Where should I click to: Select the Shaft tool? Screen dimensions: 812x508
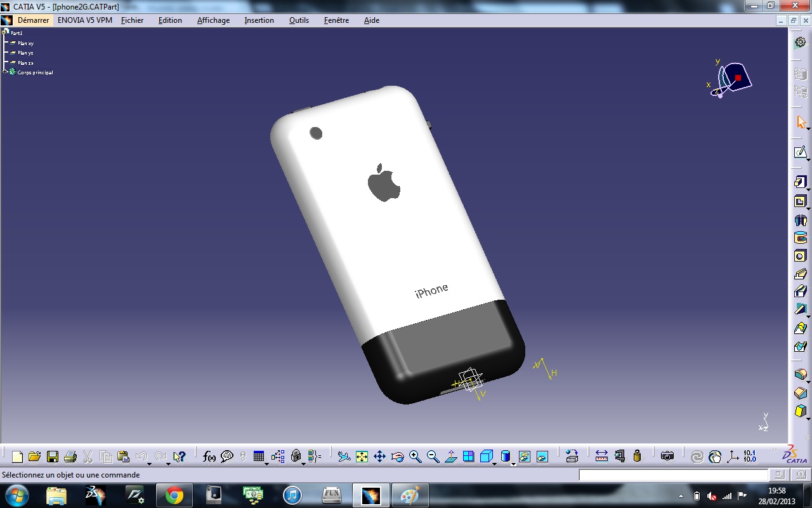point(800,220)
